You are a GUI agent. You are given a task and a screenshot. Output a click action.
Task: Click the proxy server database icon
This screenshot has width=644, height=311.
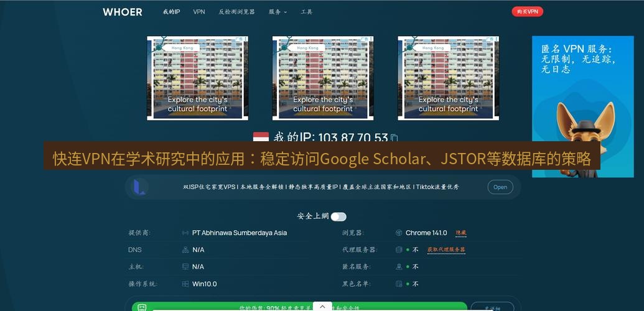coord(398,250)
